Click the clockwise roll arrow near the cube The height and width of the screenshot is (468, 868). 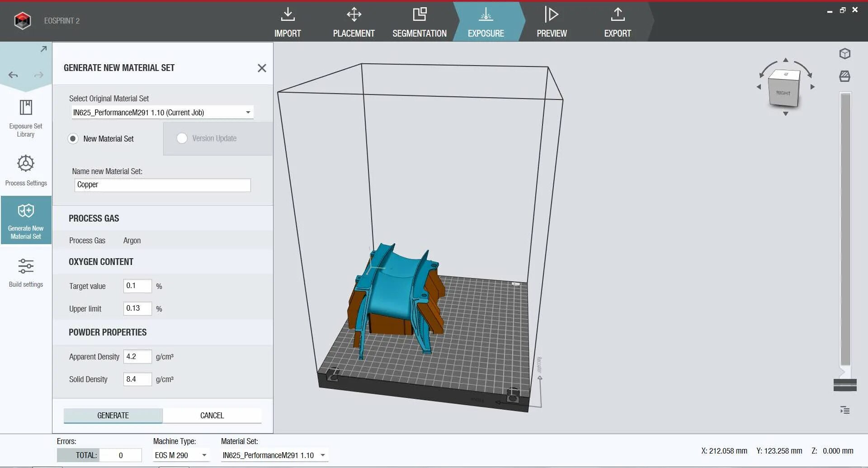(x=804, y=70)
